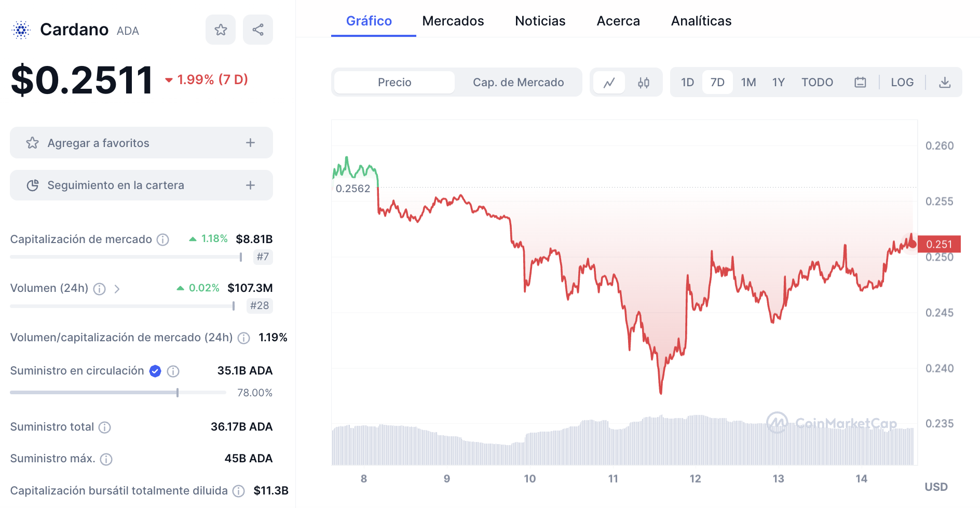The image size is (980, 508).
Task: Click the star favorite icon beside Cardano
Action: click(221, 30)
